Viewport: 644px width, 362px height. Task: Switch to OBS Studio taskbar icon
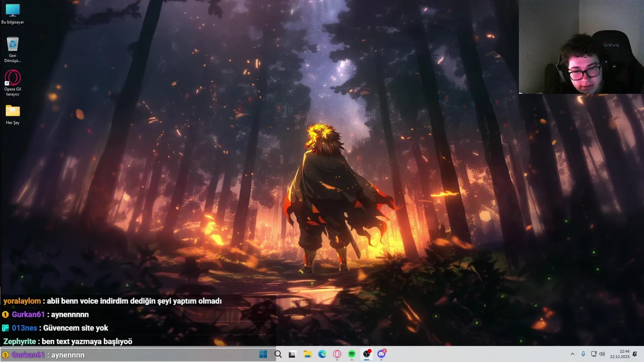(x=367, y=354)
